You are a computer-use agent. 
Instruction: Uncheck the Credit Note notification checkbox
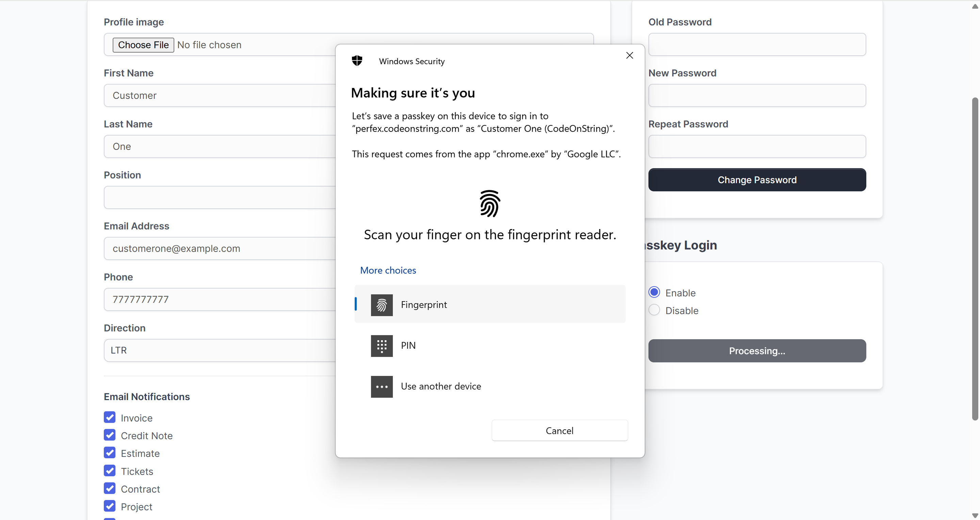click(x=110, y=435)
